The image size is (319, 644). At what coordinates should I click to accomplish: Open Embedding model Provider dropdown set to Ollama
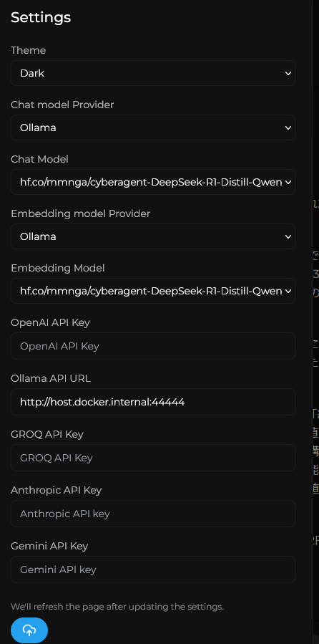[x=153, y=236]
